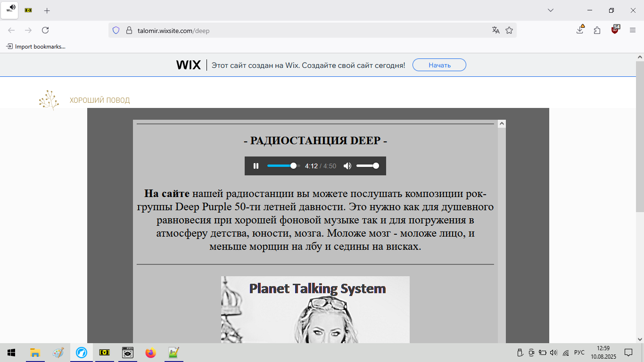Mute the radio player speaker icon
Image resolution: width=644 pixels, height=362 pixels.
point(347,166)
